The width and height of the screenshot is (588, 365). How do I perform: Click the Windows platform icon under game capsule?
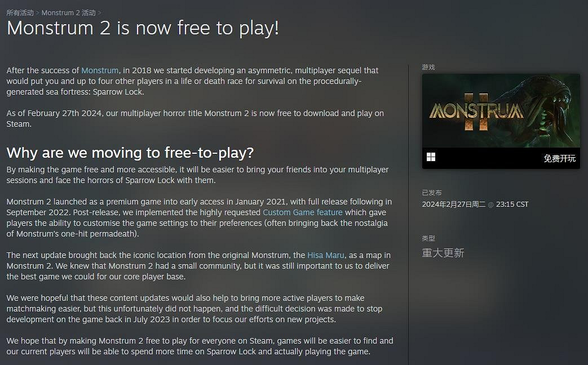(431, 157)
